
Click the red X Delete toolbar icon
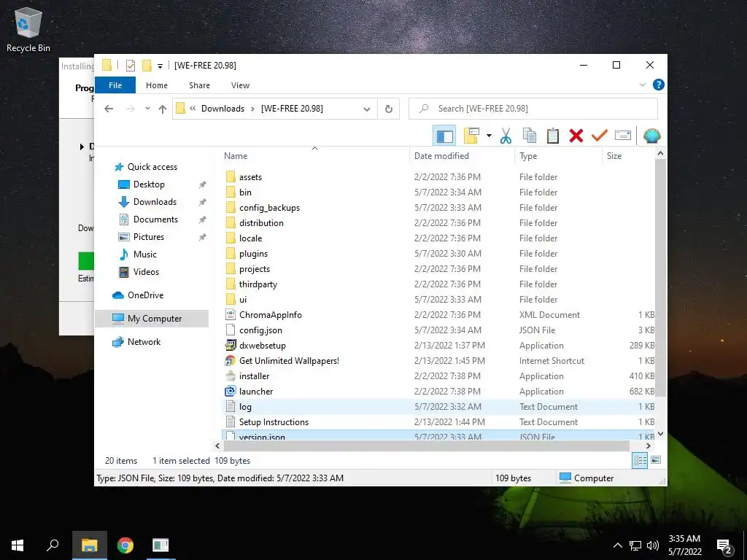[x=576, y=136]
